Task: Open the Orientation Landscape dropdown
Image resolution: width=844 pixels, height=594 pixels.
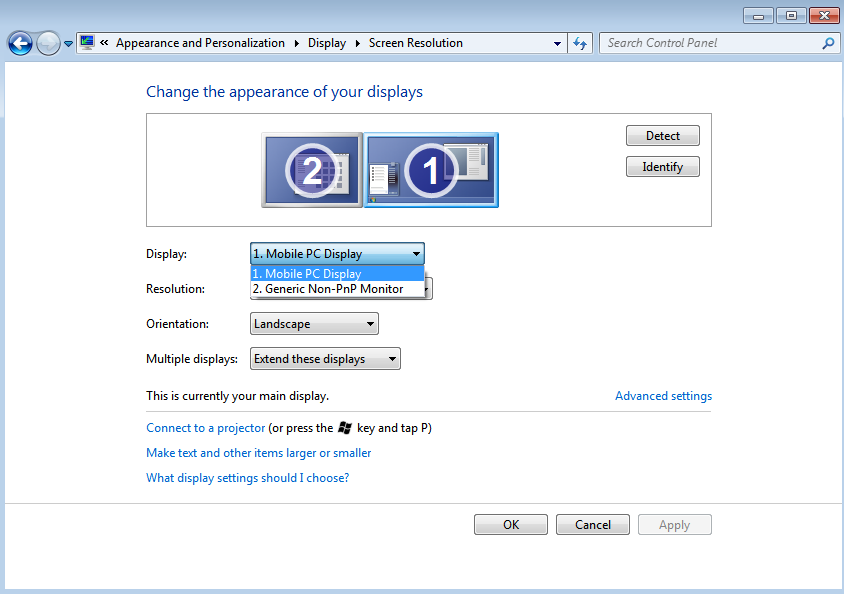Action: coord(314,324)
